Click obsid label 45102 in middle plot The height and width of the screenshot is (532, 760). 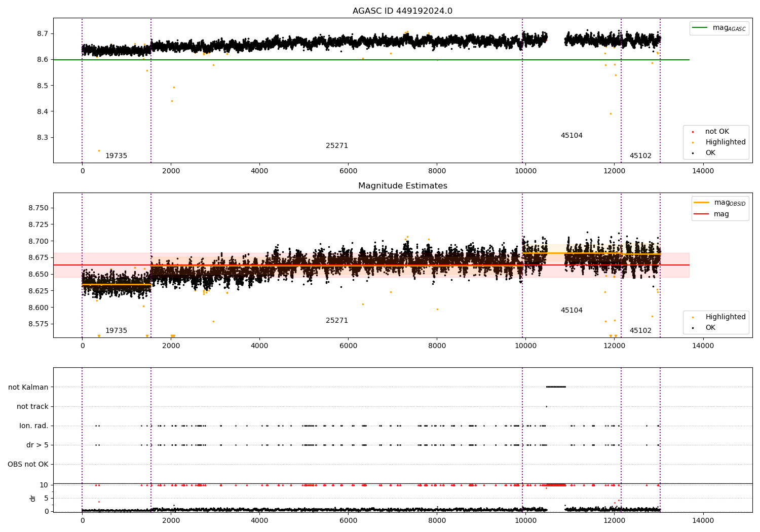pyautogui.click(x=640, y=331)
